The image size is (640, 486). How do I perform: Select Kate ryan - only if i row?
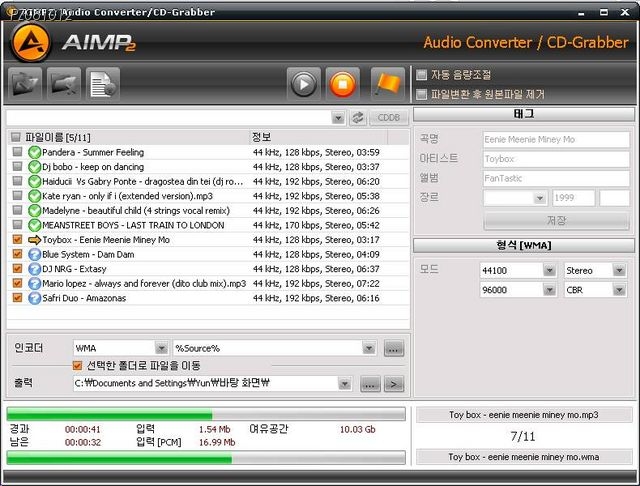[x=208, y=196]
